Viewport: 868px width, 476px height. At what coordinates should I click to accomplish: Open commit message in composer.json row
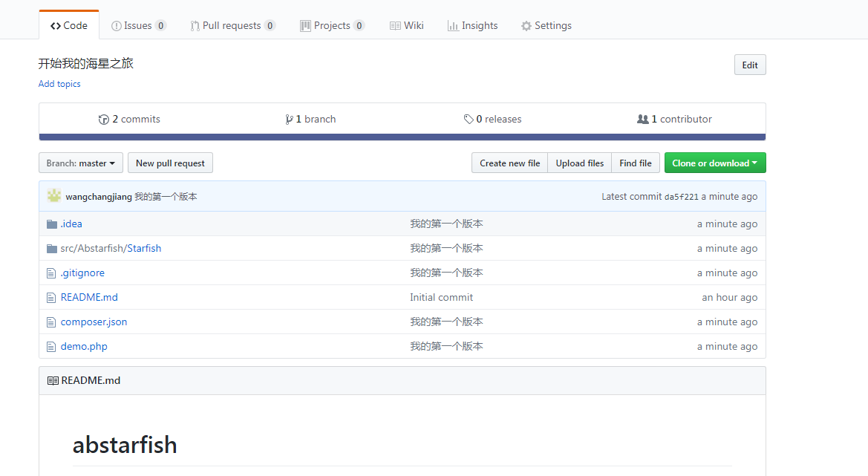click(x=446, y=322)
